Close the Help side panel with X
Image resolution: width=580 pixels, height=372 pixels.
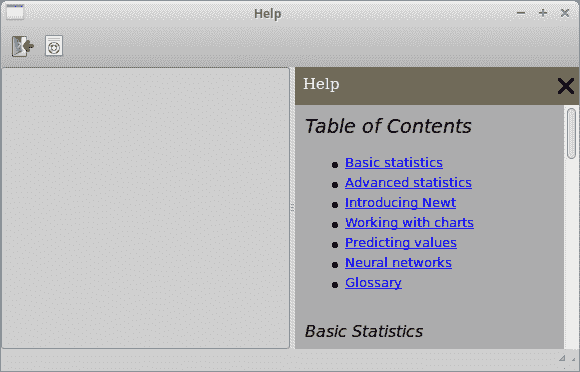click(566, 86)
